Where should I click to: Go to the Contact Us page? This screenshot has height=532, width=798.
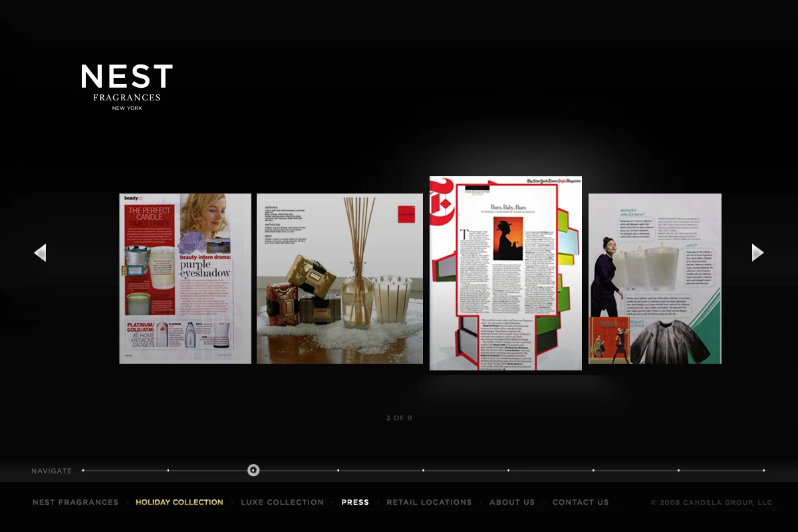click(581, 502)
